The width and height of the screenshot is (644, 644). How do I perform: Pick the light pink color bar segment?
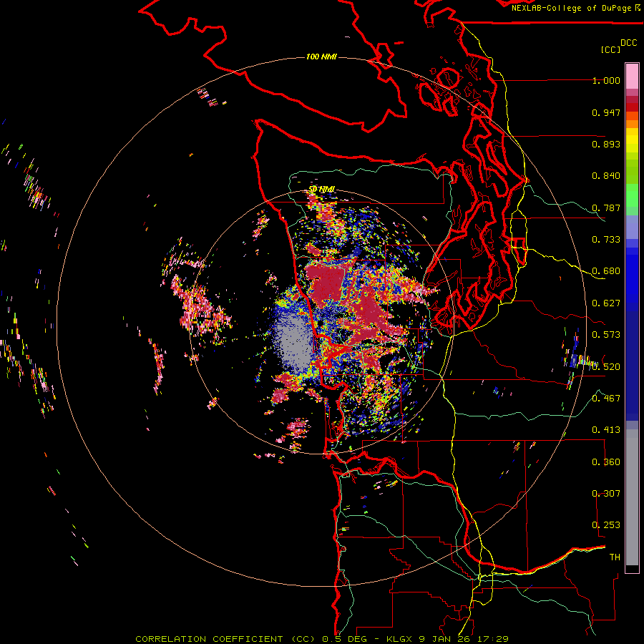tap(632, 77)
